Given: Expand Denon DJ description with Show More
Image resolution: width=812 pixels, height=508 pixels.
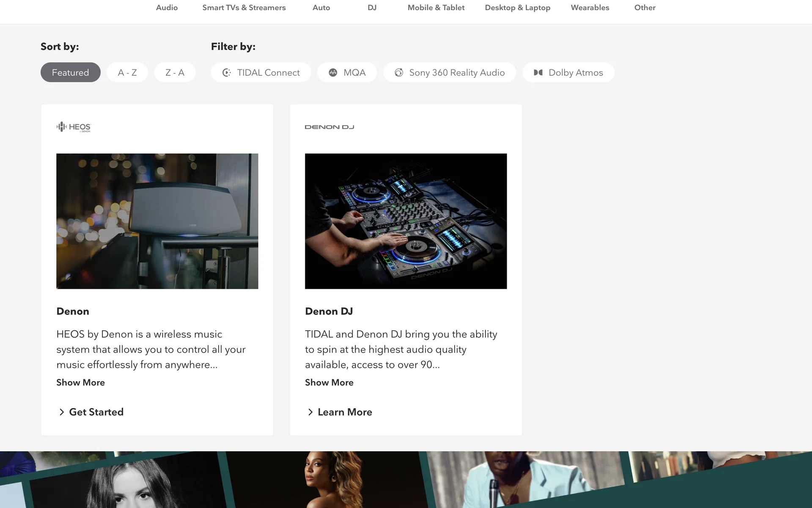Looking at the screenshot, I should [329, 382].
